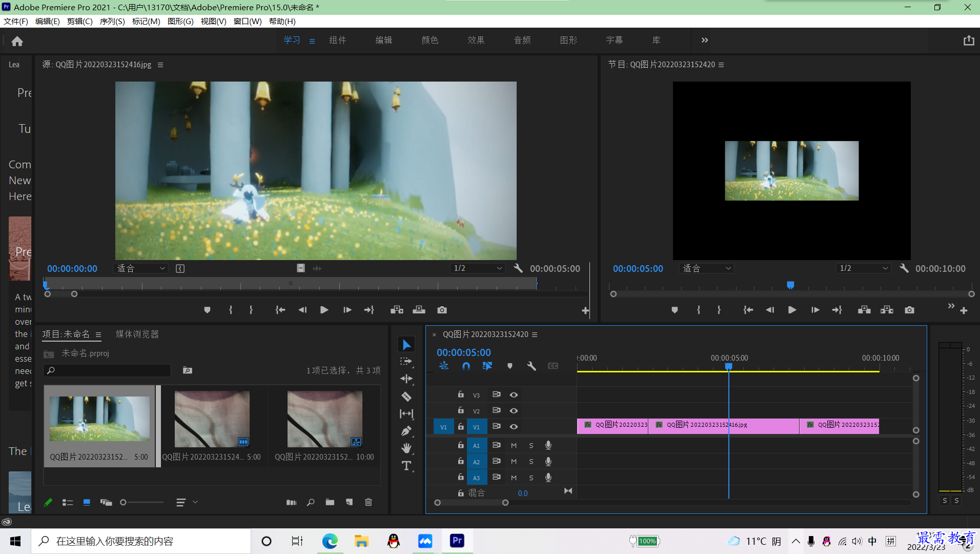The image size is (980, 554).
Task: Create new bin folder icon
Action: pyautogui.click(x=330, y=502)
